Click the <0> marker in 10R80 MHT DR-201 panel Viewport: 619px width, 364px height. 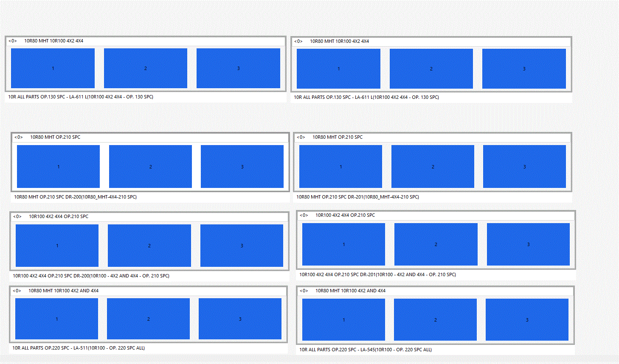pyautogui.click(x=301, y=137)
